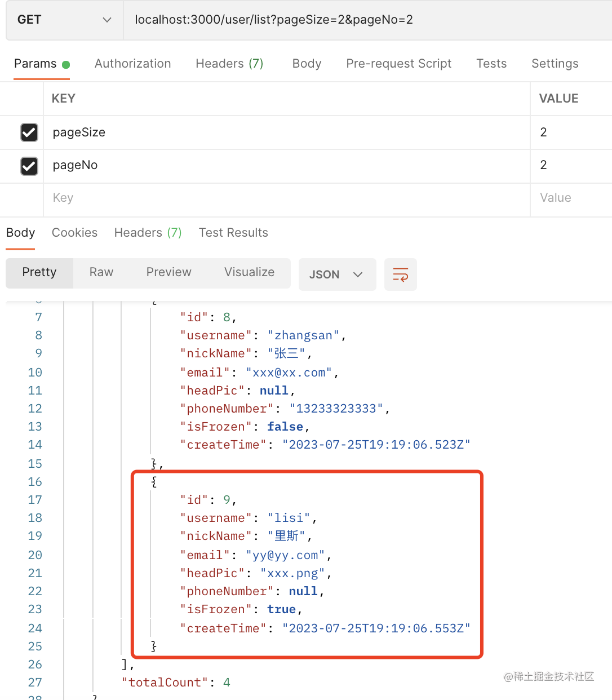Switch response view to Preview

tap(168, 273)
